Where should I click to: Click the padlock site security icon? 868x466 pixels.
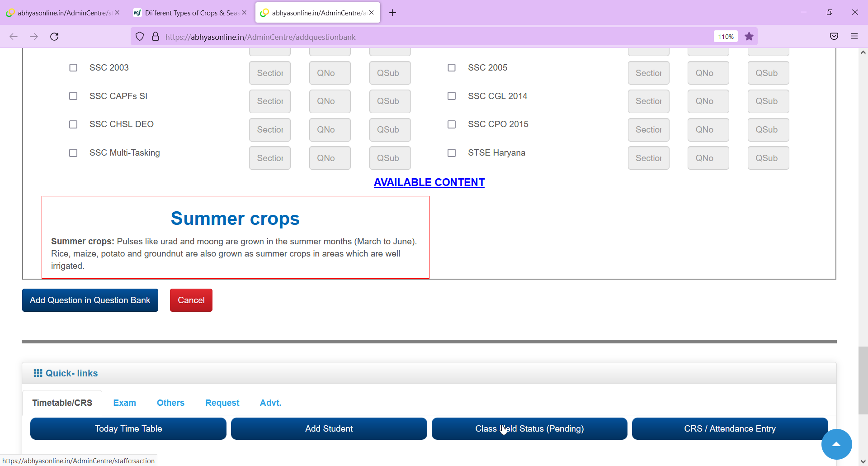pos(156,37)
